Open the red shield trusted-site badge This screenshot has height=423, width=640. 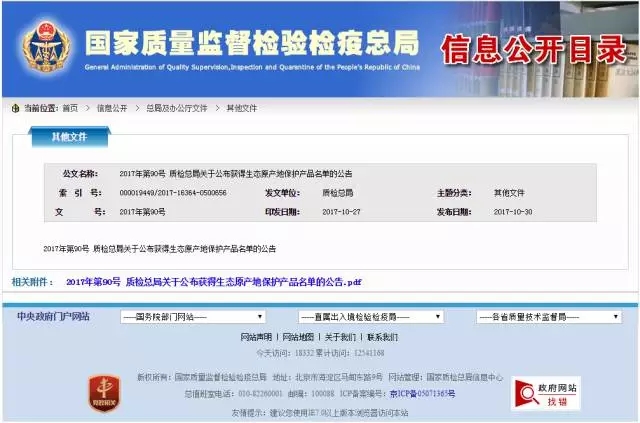click(104, 393)
